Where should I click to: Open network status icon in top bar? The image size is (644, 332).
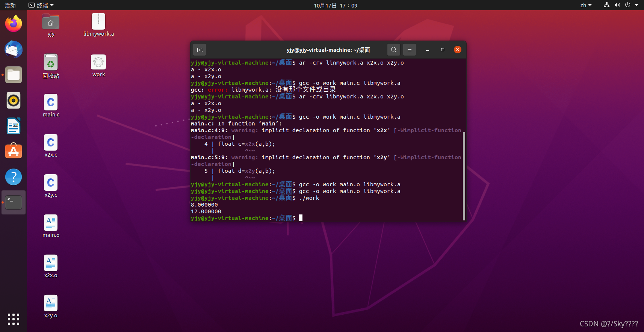(606, 5)
